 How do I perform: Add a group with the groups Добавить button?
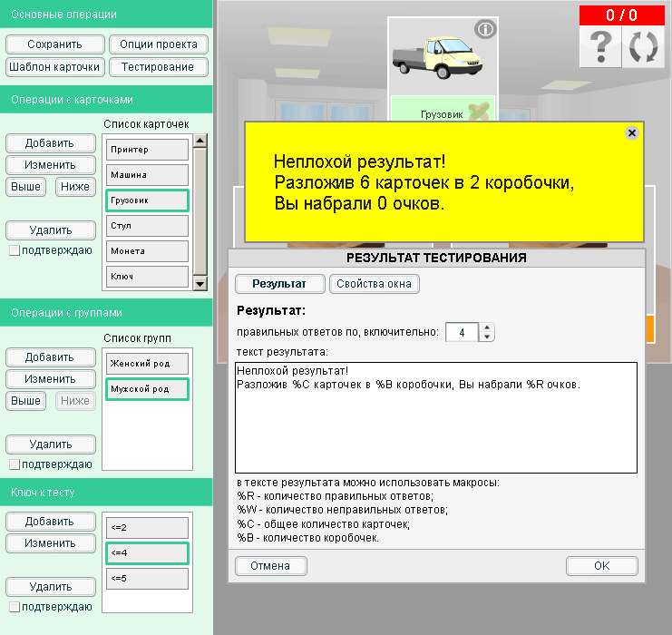51,357
